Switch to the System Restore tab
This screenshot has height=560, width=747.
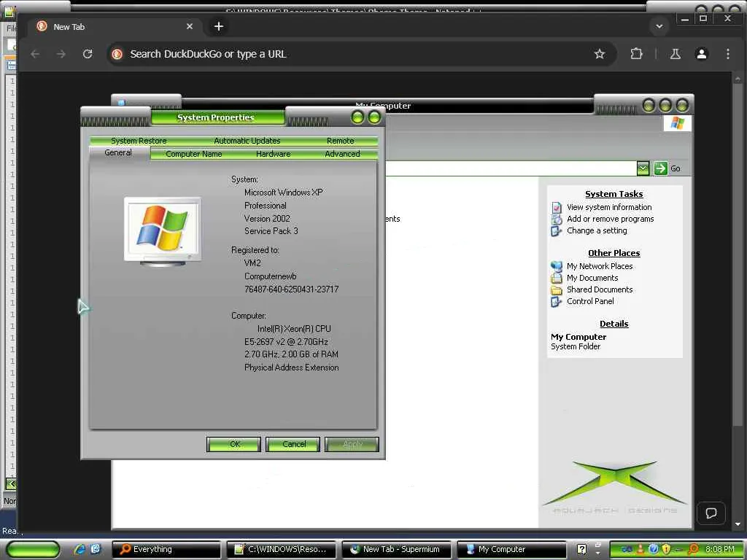coord(139,141)
